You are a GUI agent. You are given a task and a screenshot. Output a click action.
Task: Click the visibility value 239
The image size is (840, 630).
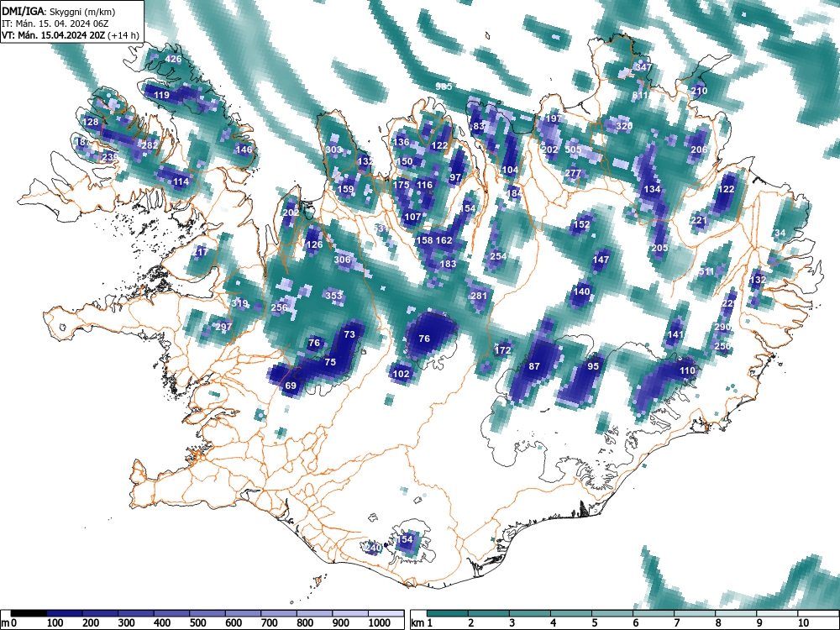[x=109, y=157]
